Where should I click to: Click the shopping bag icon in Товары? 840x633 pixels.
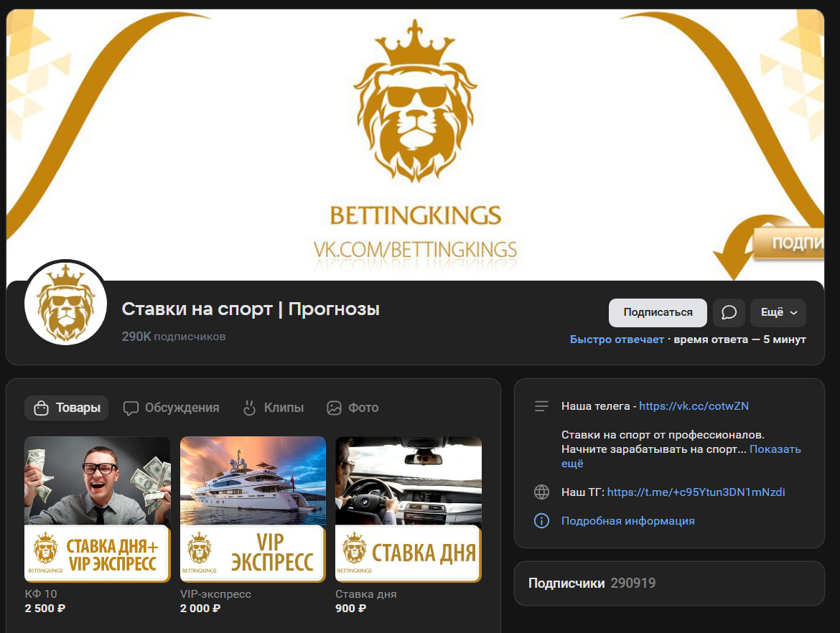coord(41,408)
